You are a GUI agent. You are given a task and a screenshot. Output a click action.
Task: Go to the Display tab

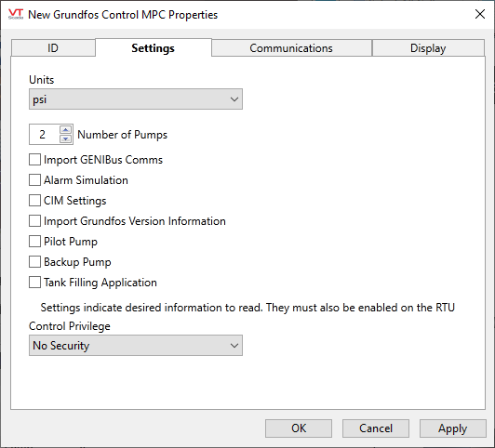point(428,48)
